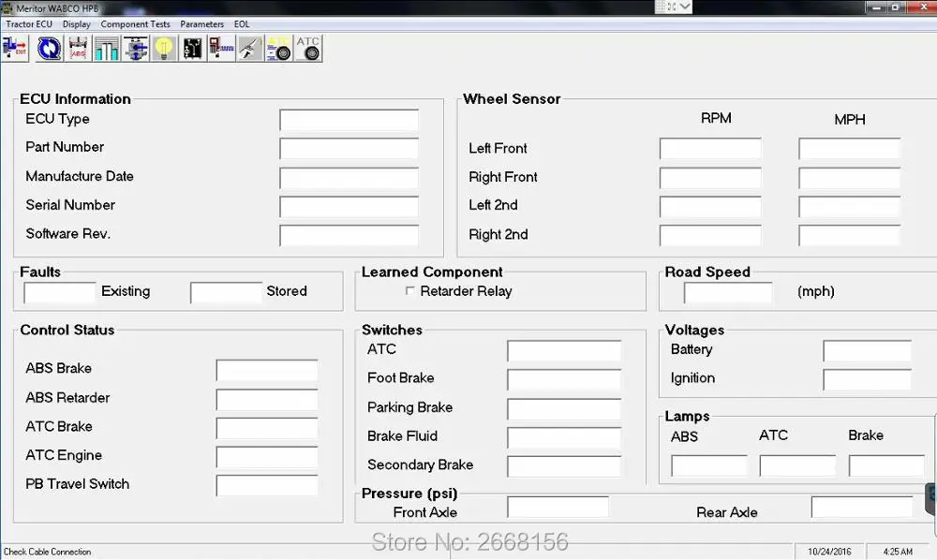Click the Check Cable Connection status text
Viewport: 937px width, 560px height.
48,552
